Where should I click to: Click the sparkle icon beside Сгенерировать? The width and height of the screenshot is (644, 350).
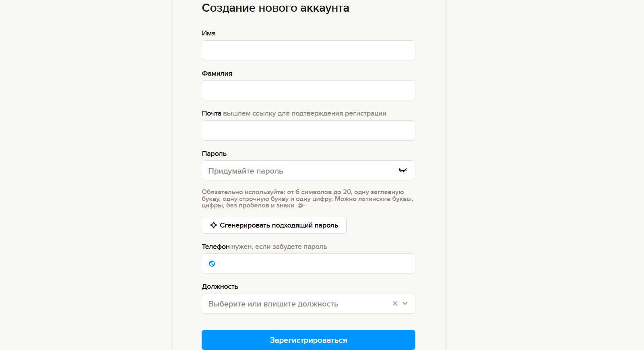214,225
